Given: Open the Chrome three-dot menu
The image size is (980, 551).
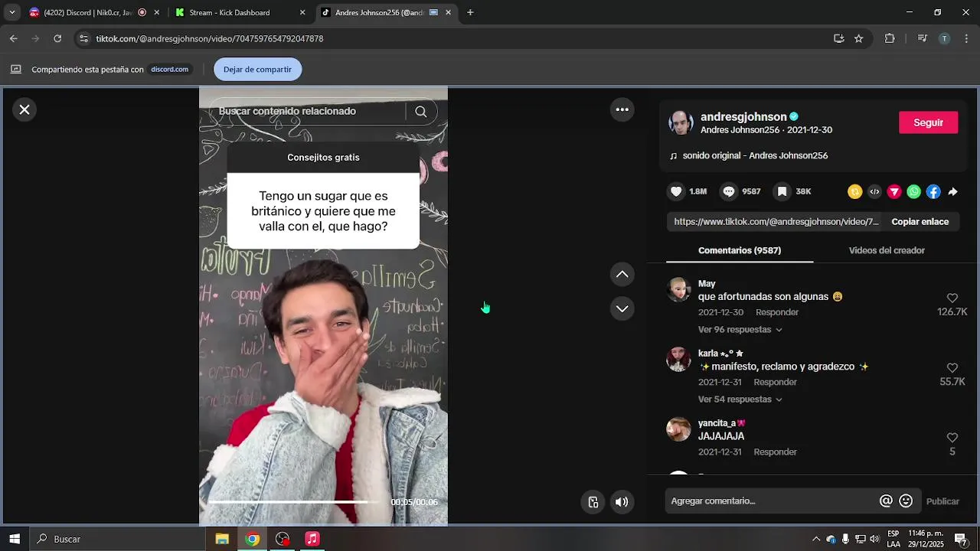Looking at the screenshot, I should click(966, 38).
